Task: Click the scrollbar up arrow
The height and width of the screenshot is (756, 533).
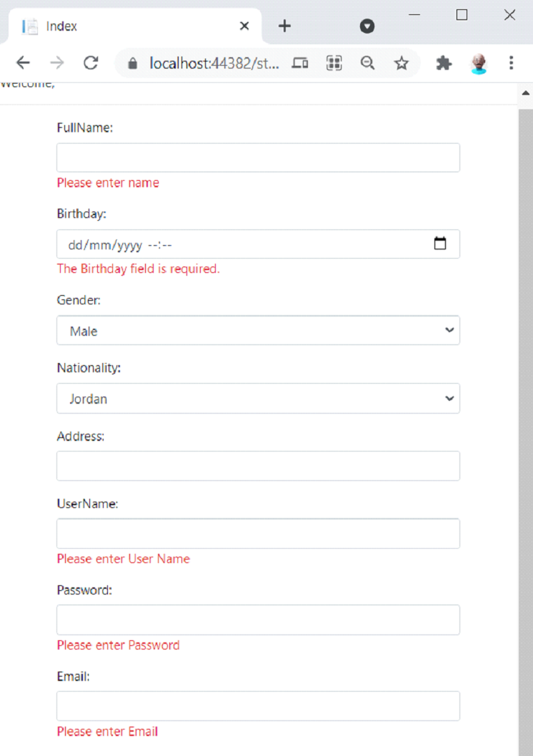Action: click(526, 93)
